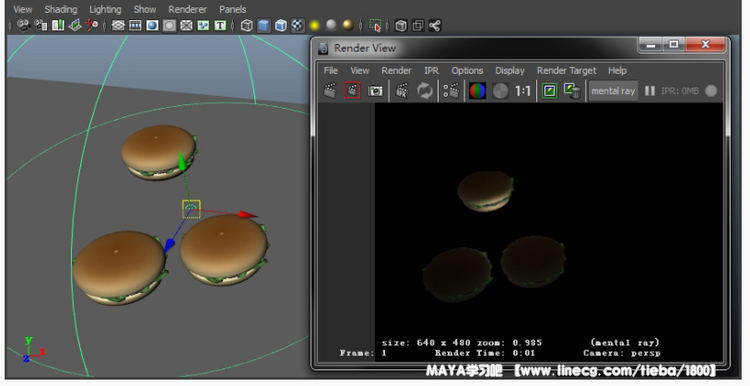Click the Isolate Select icon

pyautogui.click(x=375, y=25)
